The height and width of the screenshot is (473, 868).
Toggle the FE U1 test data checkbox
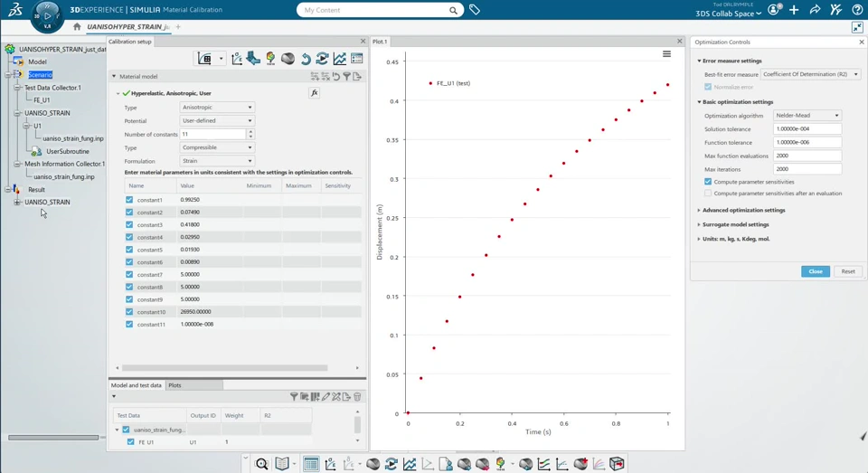[x=130, y=442]
